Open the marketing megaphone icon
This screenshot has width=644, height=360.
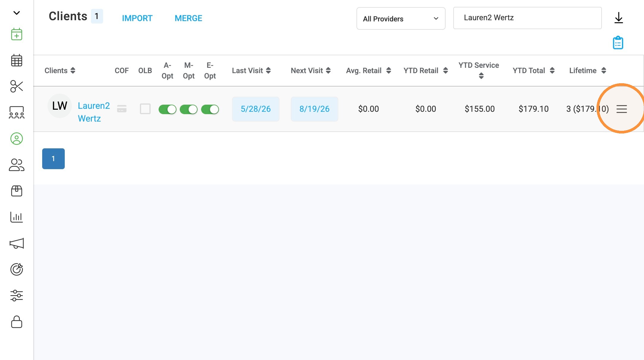[x=17, y=243]
